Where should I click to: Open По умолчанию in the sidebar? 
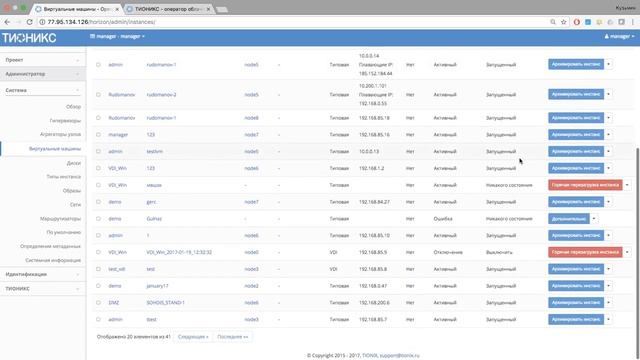[x=64, y=232]
